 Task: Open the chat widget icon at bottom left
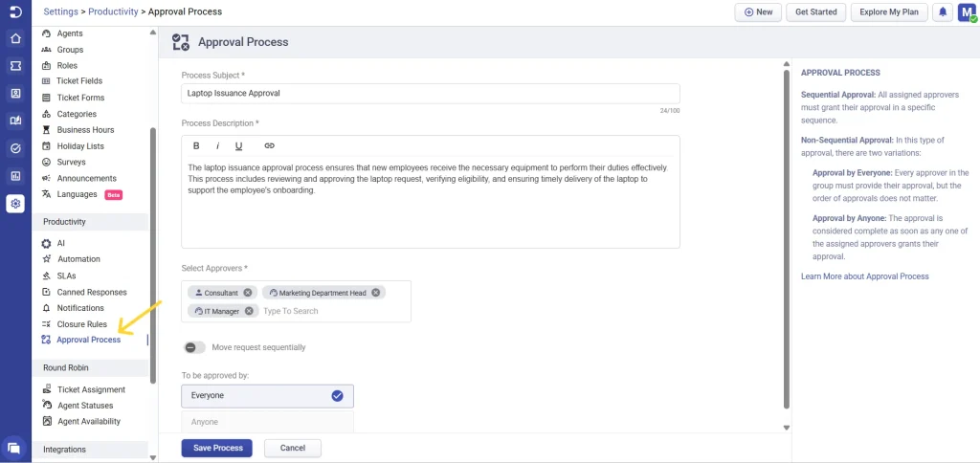14,447
